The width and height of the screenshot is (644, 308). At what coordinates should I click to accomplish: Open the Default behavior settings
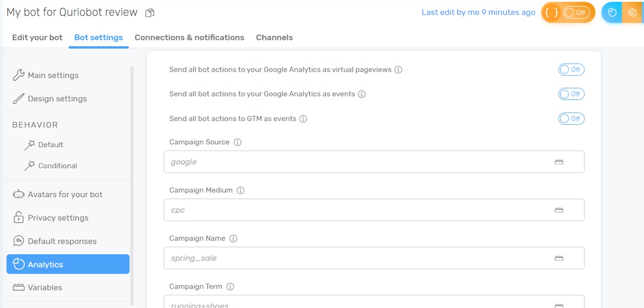51,145
